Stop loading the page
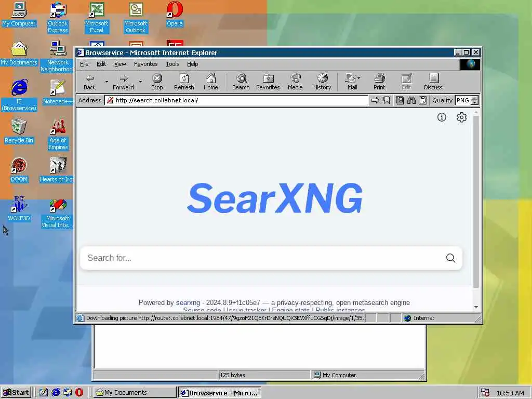Screen dimensions: 532x399 point(157,82)
